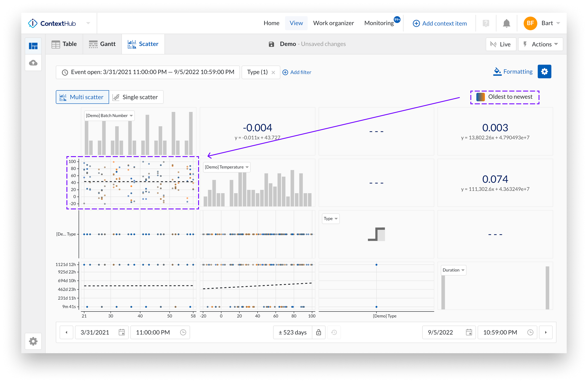Select the dashboard view sidebar icon
This screenshot has width=588, height=383.
click(x=33, y=46)
